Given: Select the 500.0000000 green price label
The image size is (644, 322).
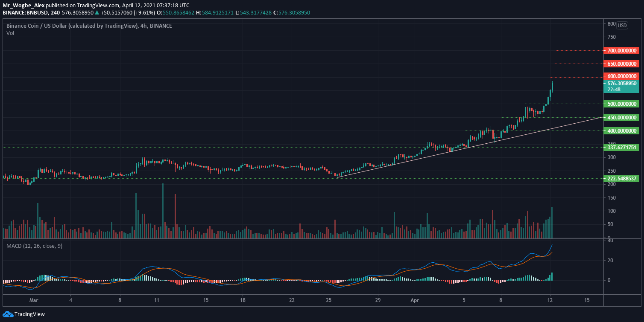Looking at the screenshot, I should click(x=621, y=104).
